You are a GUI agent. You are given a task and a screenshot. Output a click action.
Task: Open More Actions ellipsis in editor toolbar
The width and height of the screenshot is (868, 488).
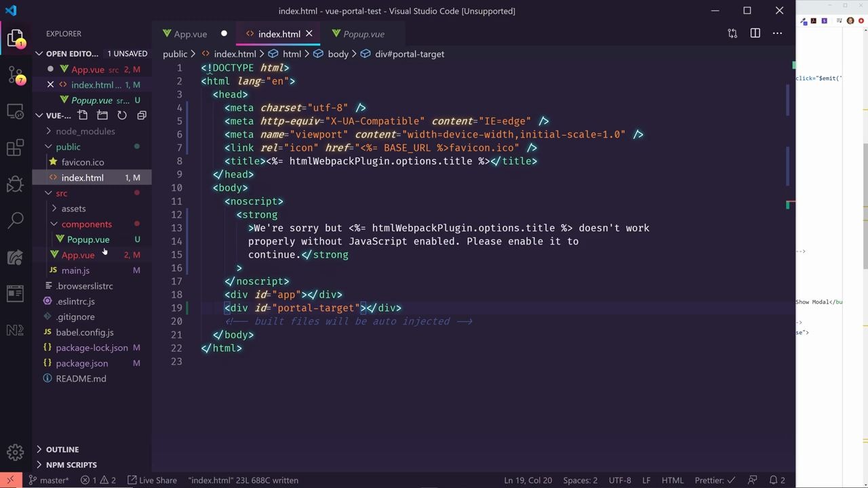tap(777, 33)
